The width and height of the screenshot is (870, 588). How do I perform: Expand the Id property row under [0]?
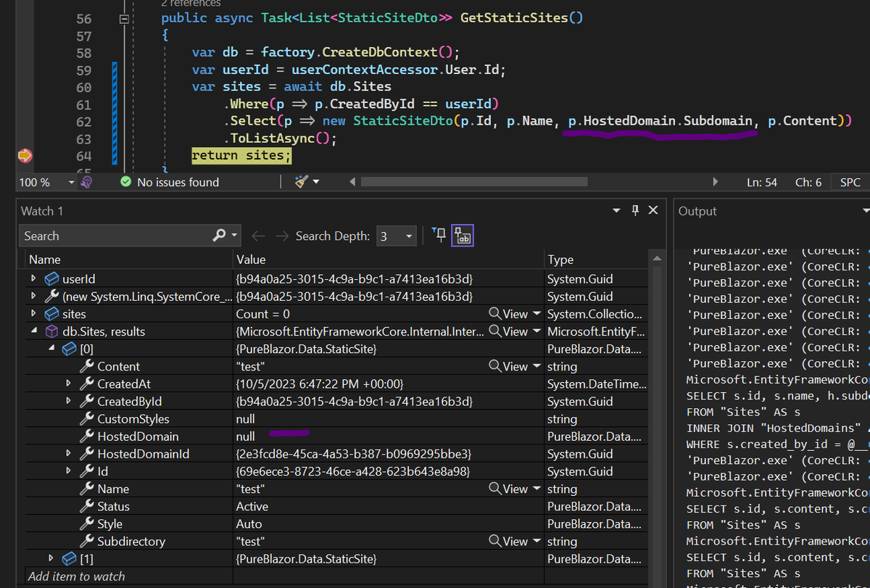(68, 471)
